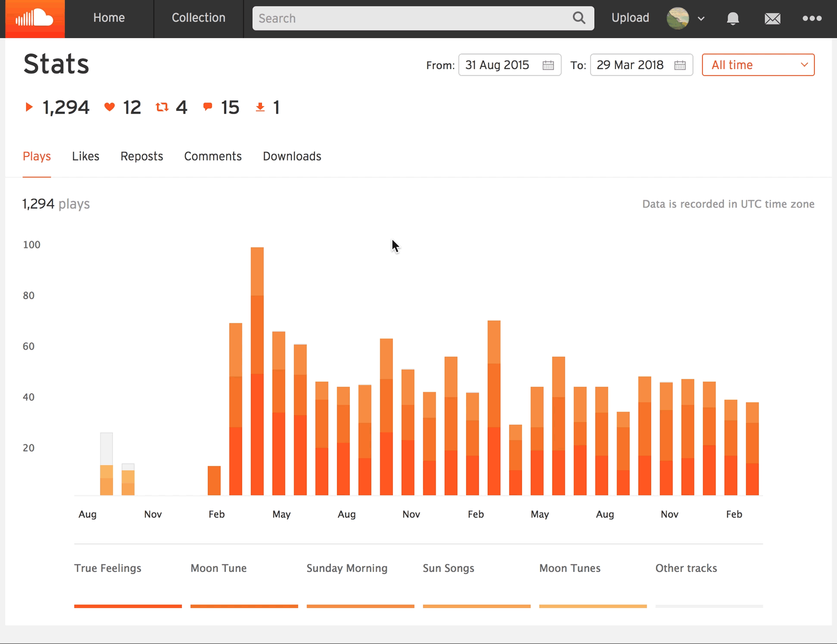
Task: Open the Collection page
Action: (198, 17)
